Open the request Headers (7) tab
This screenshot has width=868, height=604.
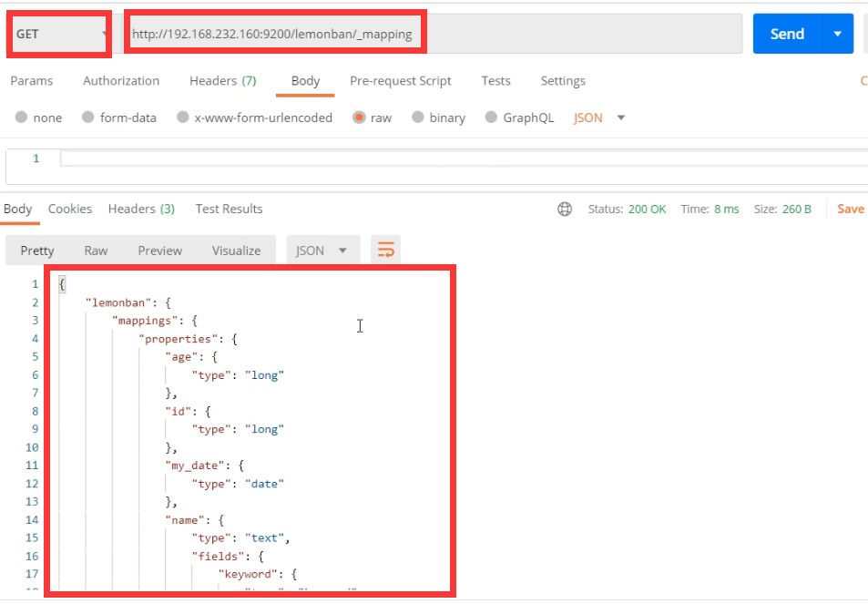click(223, 81)
